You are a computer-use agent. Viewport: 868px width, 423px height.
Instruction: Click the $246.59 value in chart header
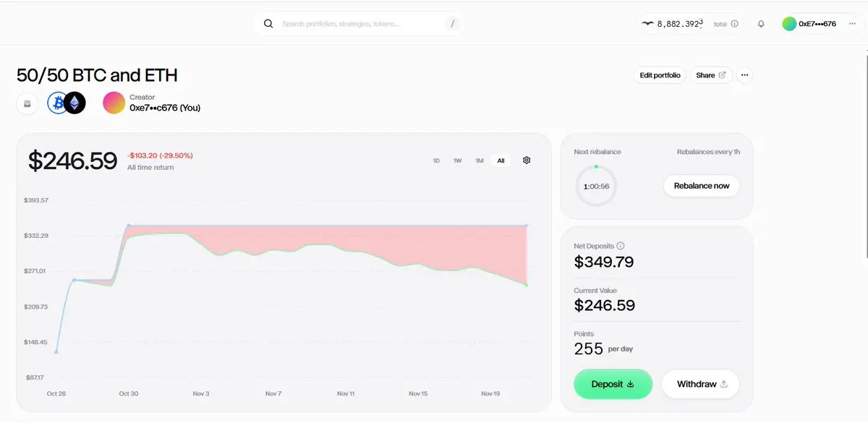pos(72,161)
